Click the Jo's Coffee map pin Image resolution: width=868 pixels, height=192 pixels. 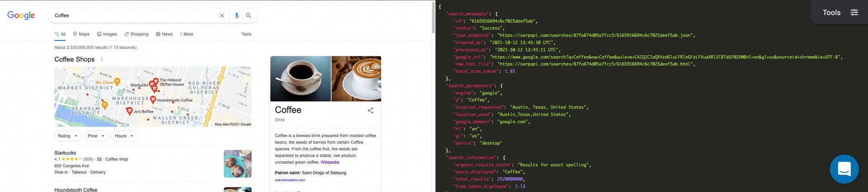(129, 111)
